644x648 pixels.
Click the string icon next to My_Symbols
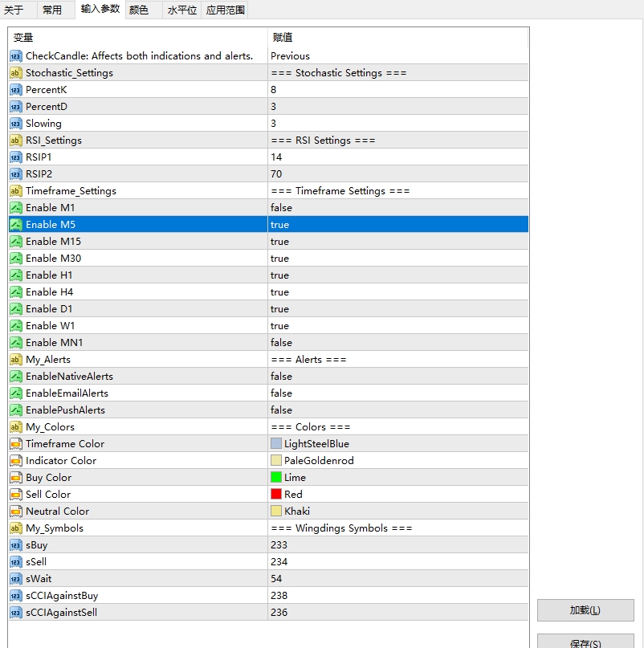(x=16, y=528)
